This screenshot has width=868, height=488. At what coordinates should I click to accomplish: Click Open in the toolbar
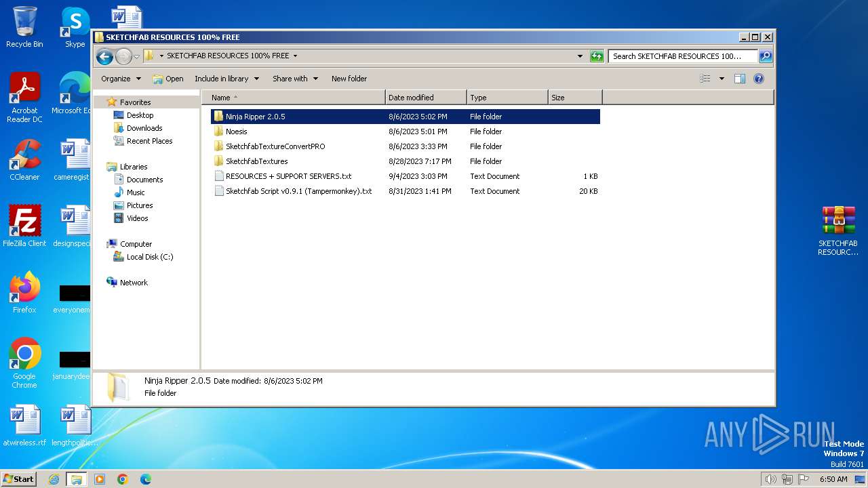pyautogui.click(x=168, y=79)
